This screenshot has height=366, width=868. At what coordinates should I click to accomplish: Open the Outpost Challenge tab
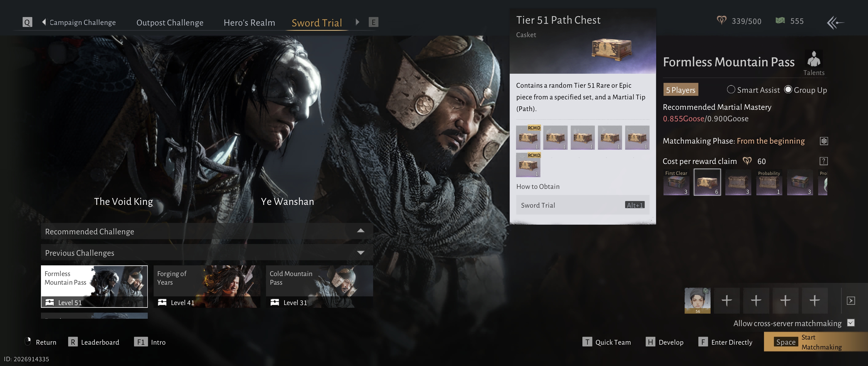(x=169, y=23)
